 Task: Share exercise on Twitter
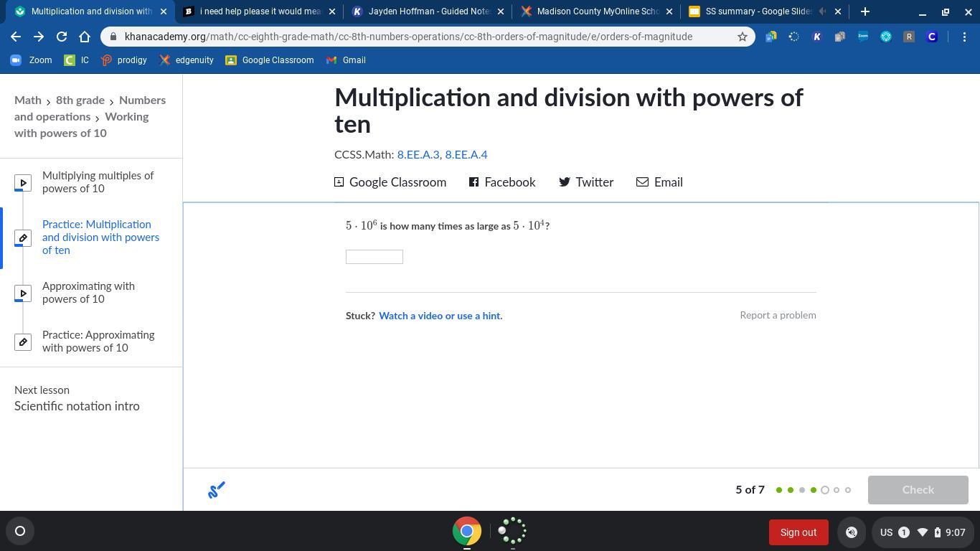click(586, 182)
